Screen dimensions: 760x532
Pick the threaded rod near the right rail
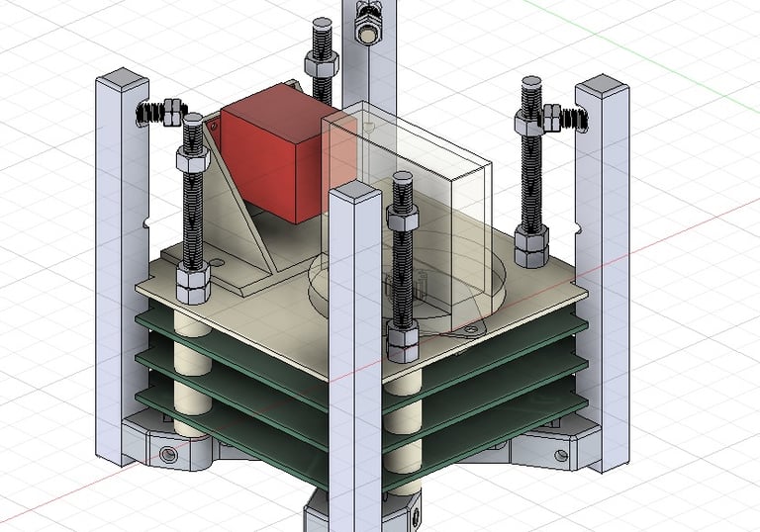[531, 172]
